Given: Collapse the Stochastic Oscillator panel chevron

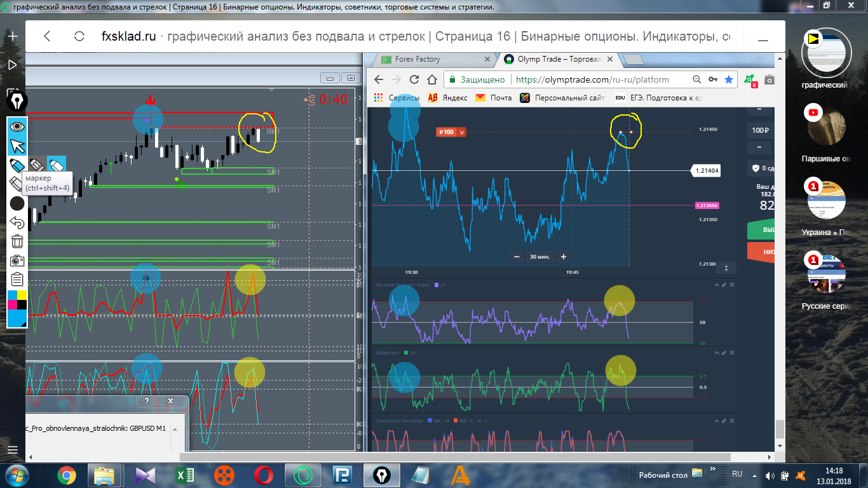Looking at the screenshot, I should (716, 421).
